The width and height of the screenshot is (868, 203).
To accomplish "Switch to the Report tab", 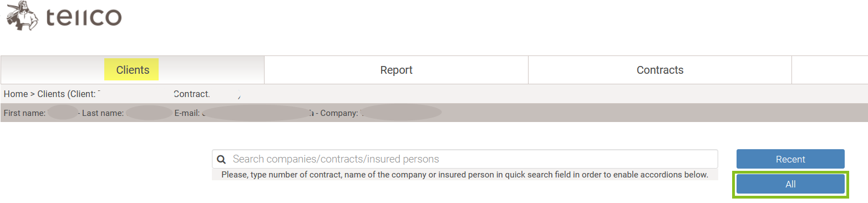I will pyautogui.click(x=396, y=70).
